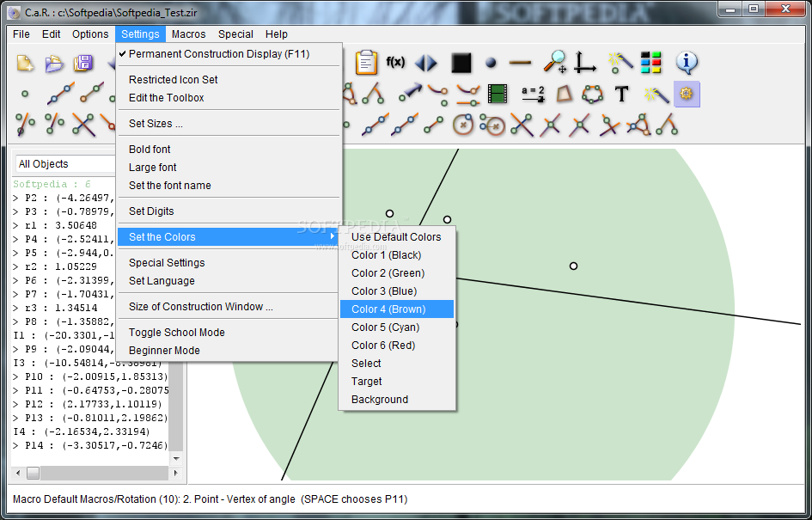Toggle the coordinate axes icon
This screenshot has height=520, width=812.
pos(585,62)
